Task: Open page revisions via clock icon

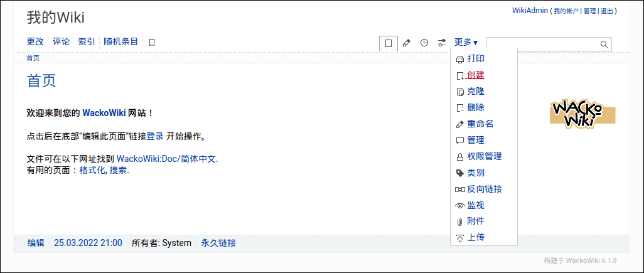Action: (424, 43)
